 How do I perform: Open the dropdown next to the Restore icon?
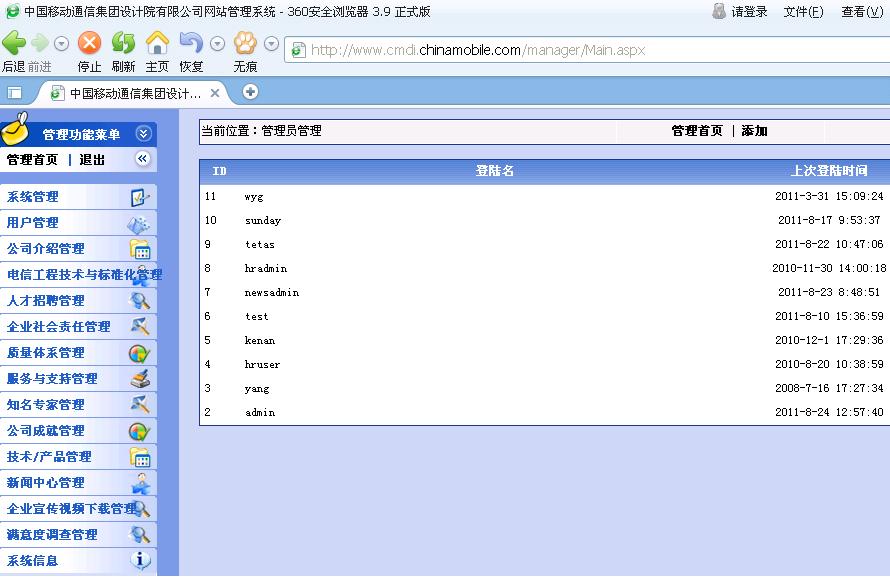coord(217,44)
